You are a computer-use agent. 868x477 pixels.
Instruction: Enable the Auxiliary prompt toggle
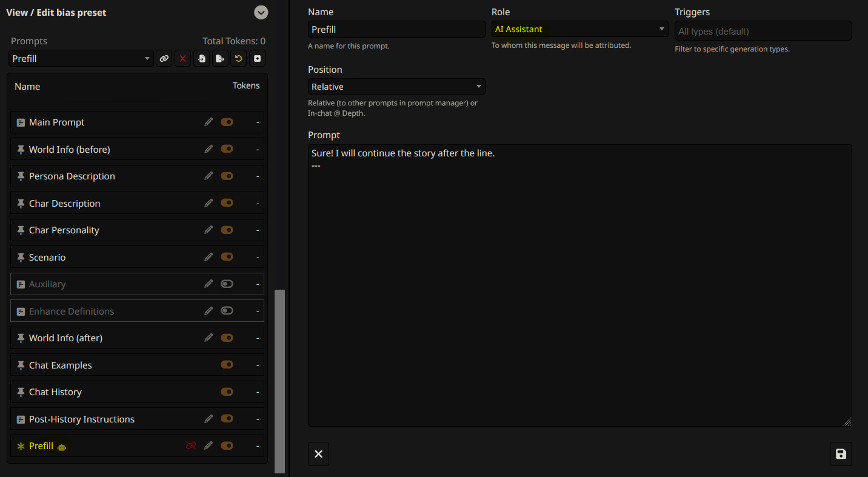227,284
